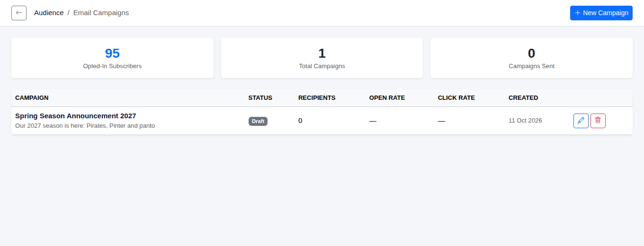Click the Email Campaigns breadcrumb text
The image size is (644, 246).
click(101, 13)
